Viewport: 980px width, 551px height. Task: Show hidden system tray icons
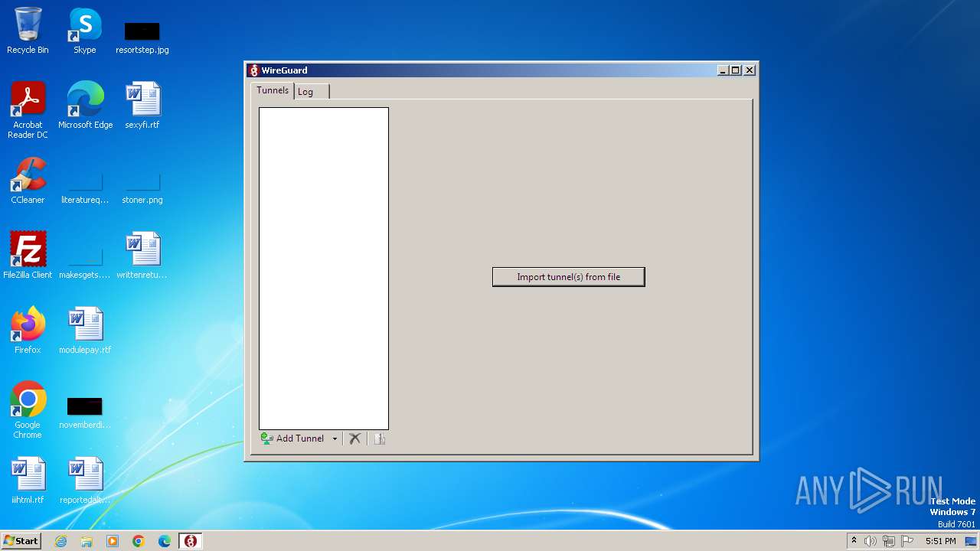854,541
